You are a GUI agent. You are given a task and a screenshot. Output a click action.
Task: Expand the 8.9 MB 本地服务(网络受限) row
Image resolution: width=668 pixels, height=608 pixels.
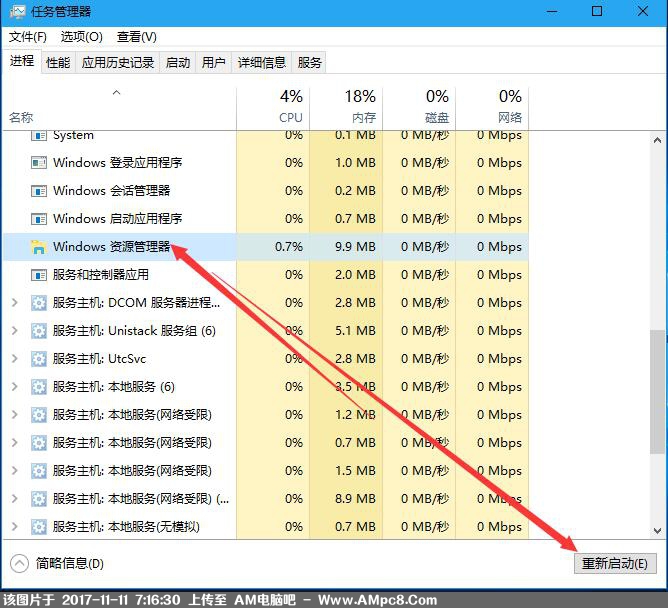(14, 499)
